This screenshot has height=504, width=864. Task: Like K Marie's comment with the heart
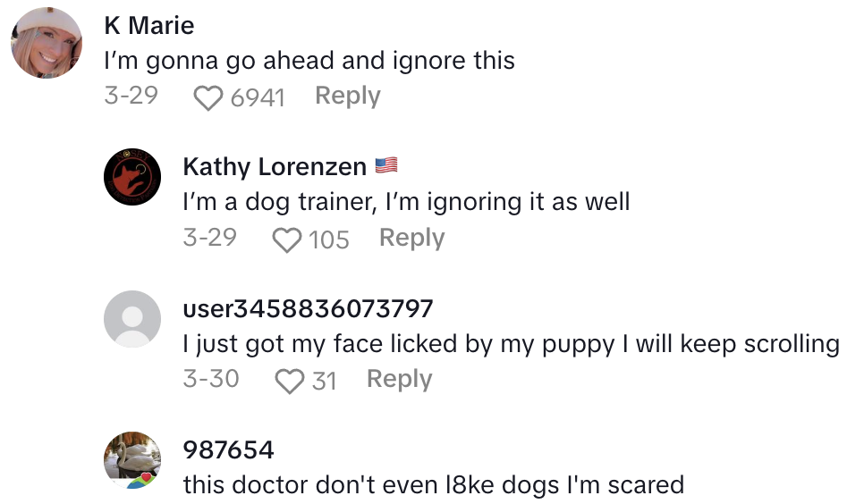pyautogui.click(x=208, y=97)
